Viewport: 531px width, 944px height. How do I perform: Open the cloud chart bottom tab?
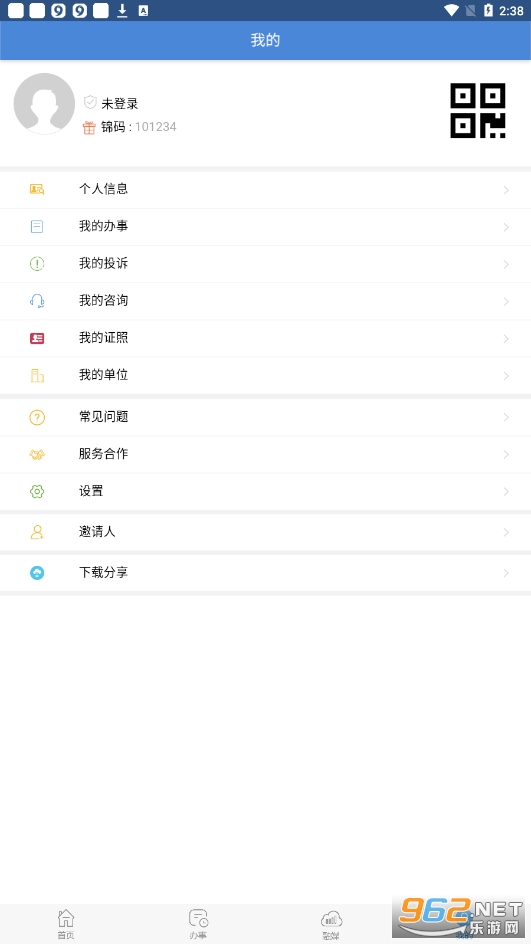coord(331,924)
